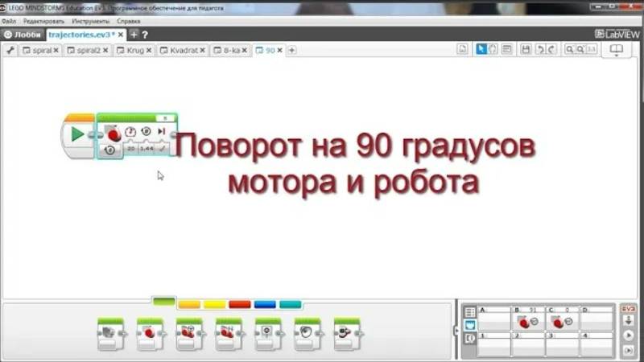Close the spiral2 program tab

click(105, 50)
